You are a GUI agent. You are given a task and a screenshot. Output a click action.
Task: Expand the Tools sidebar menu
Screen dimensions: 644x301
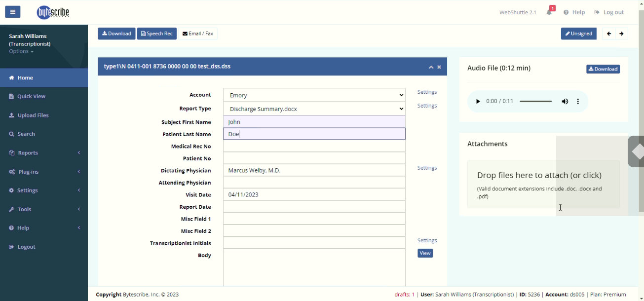44,209
